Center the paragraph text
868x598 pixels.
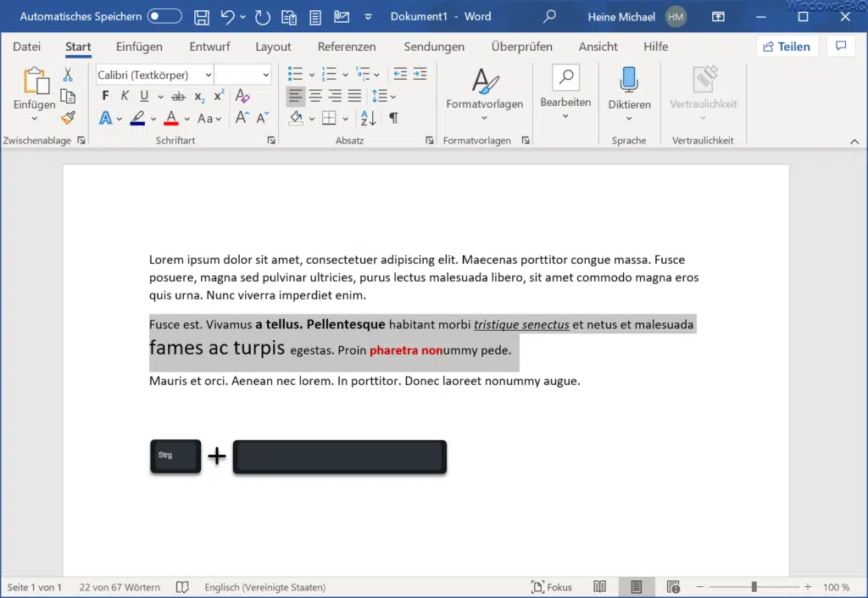(315, 97)
